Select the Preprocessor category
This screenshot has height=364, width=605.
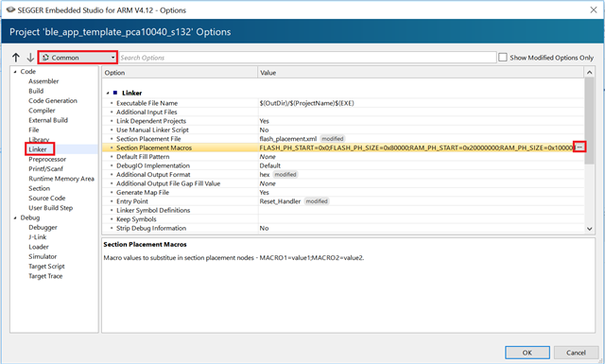(x=47, y=159)
